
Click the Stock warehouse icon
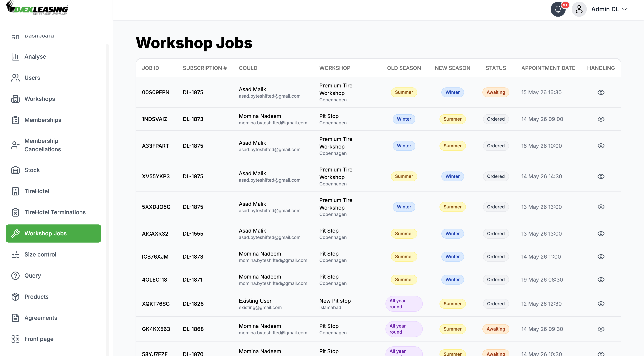[15, 170]
